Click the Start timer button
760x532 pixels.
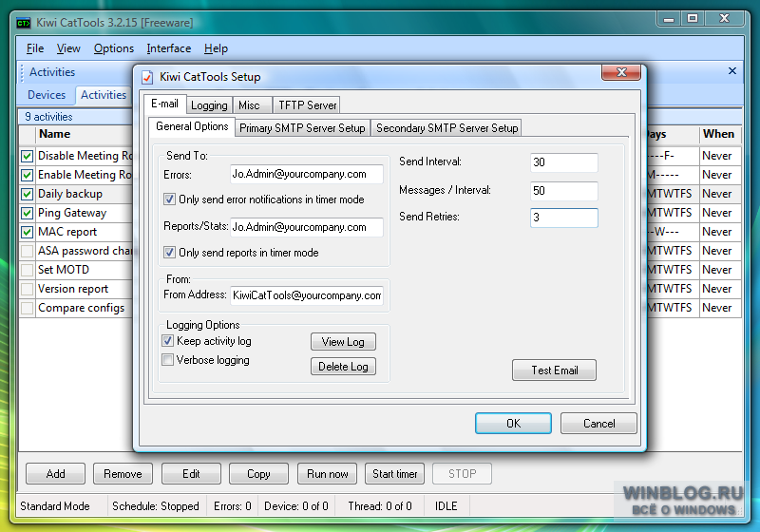click(394, 474)
